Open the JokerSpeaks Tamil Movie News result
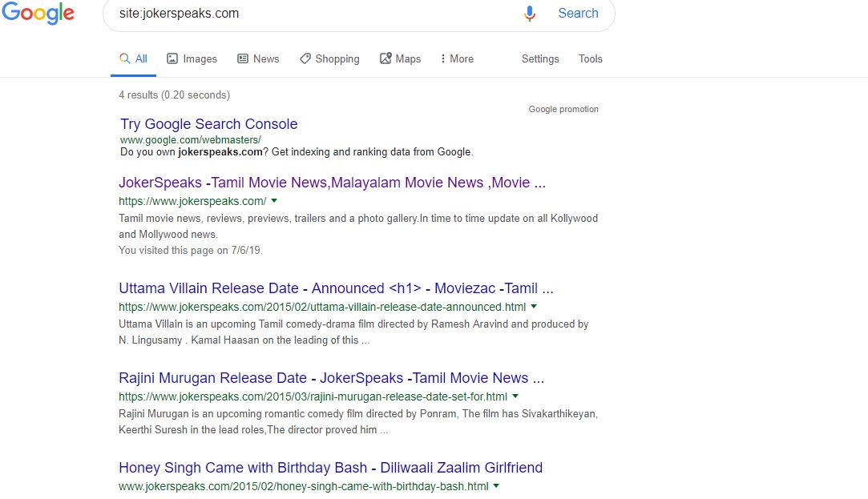The height and width of the screenshot is (499, 868). [x=332, y=183]
